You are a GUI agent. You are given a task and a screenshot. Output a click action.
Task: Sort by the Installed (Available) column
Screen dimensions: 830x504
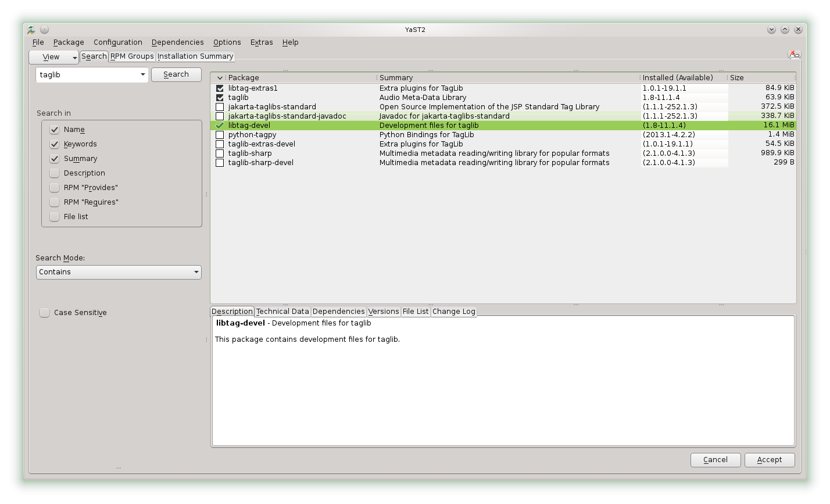click(x=684, y=78)
